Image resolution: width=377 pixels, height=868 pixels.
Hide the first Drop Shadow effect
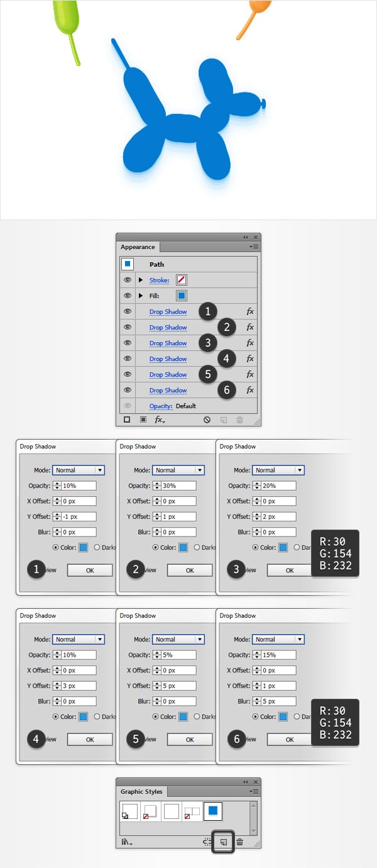pyautogui.click(x=128, y=311)
